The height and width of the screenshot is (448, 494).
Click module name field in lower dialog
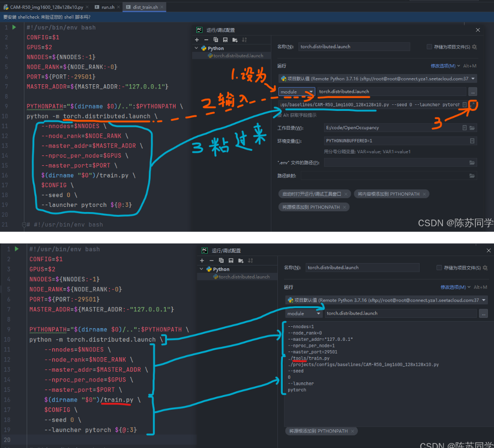[x=401, y=313]
